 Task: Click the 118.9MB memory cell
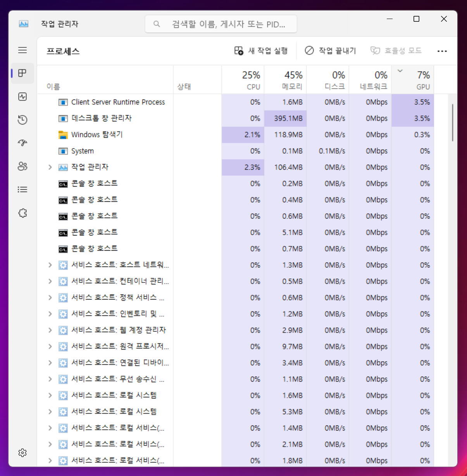pos(285,135)
